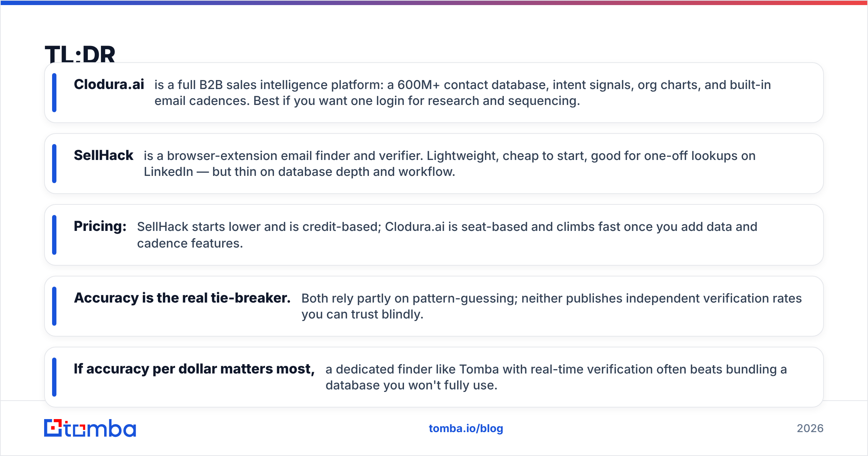
Task: Click the 2026 year label
Action: 810,428
